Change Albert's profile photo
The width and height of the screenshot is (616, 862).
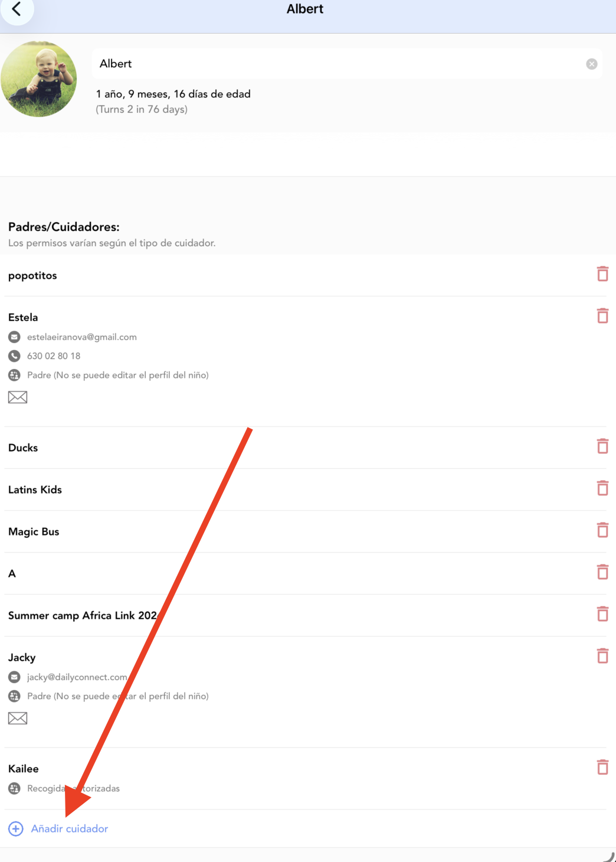tap(39, 79)
